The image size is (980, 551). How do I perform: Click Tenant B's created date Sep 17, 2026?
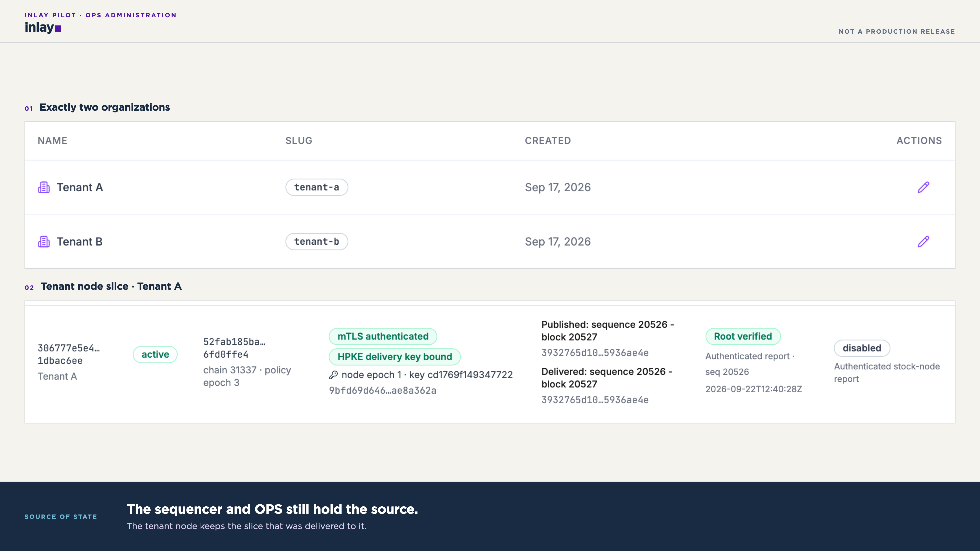pyautogui.click(x=558, y=242)
